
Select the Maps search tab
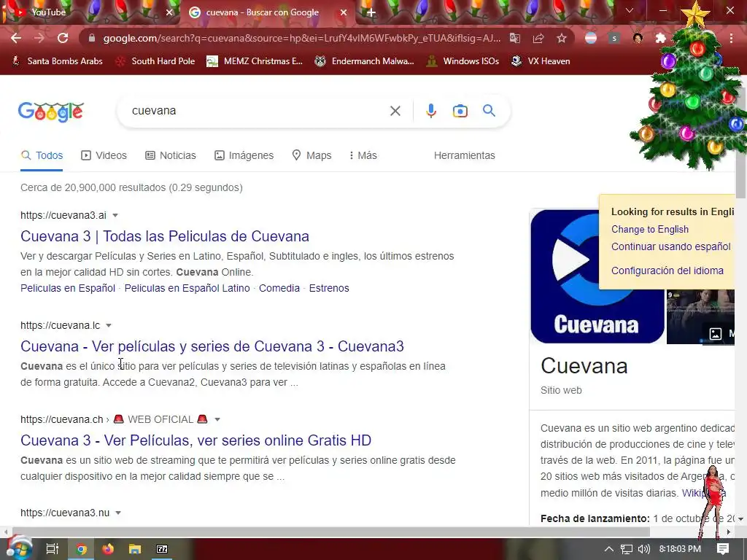coord(311,155)
